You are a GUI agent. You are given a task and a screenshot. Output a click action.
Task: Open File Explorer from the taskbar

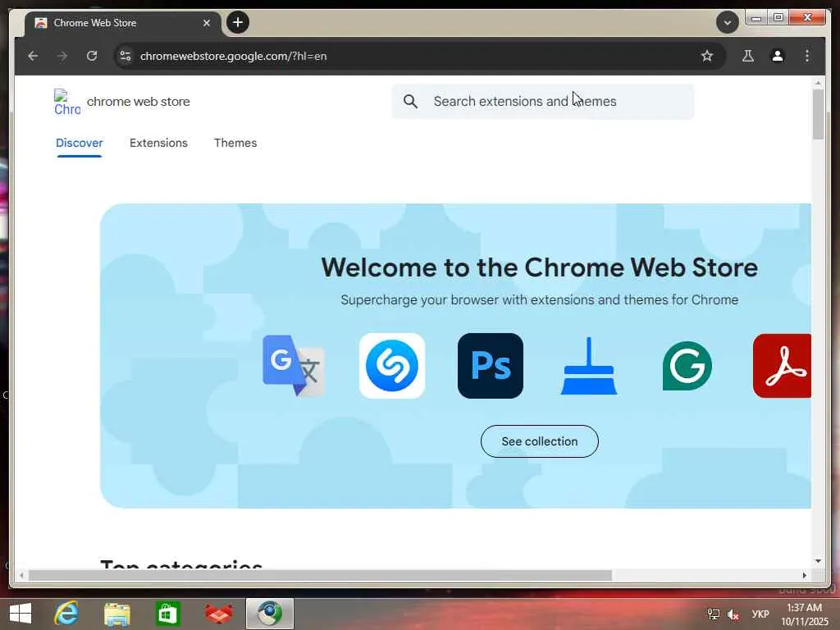coord(117,614)
